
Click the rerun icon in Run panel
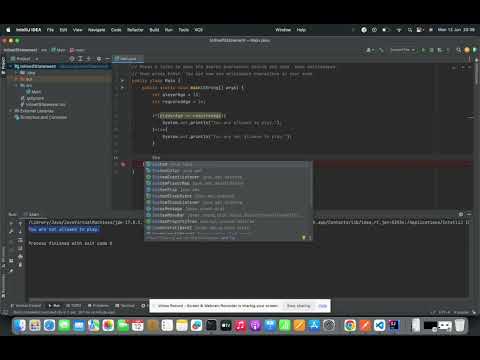pos(11,224)
